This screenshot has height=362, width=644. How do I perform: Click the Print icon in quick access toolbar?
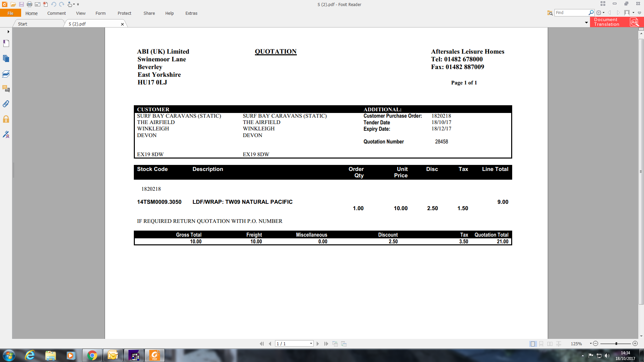[x=30, y=4]
